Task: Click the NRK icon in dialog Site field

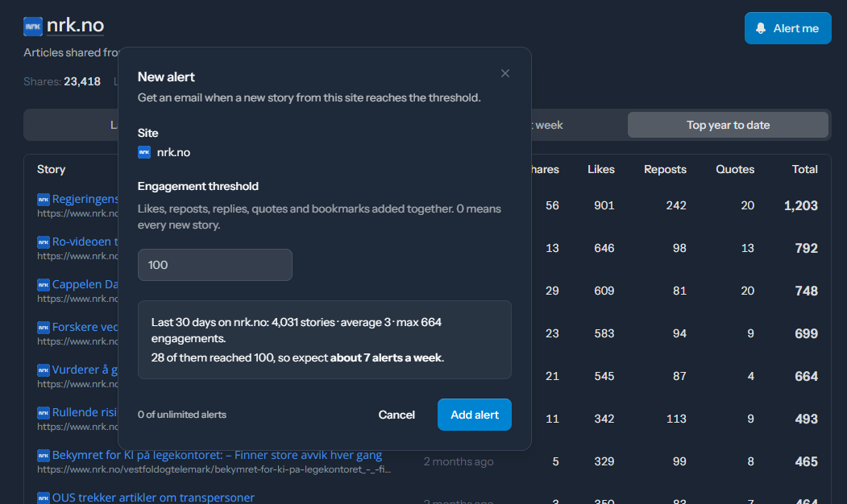Action: coord(144,152)
